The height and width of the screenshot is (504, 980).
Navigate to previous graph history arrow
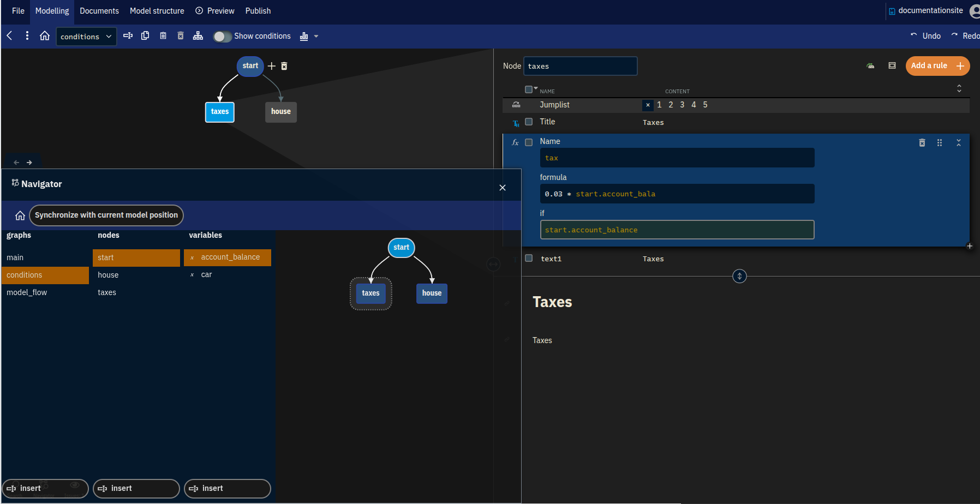coord(16,163)
